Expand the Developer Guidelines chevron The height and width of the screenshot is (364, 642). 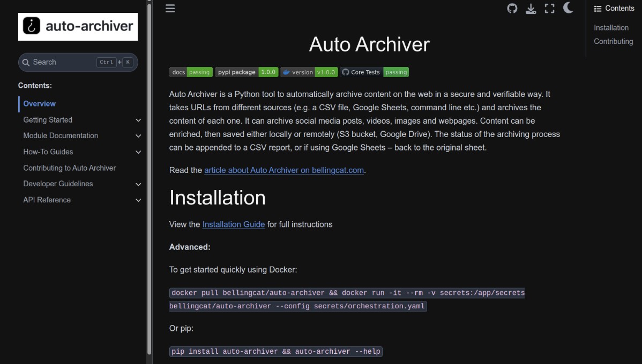click(138, 185)
